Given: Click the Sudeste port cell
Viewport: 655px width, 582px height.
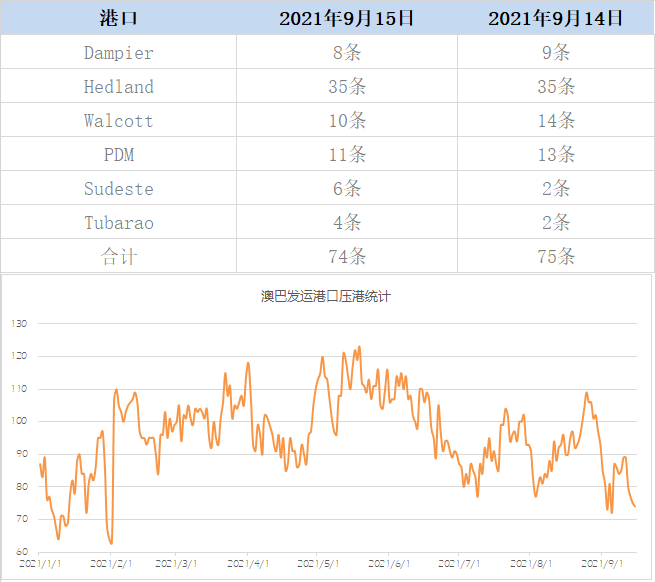Looking at the screenshot, I should click(118, 189).
